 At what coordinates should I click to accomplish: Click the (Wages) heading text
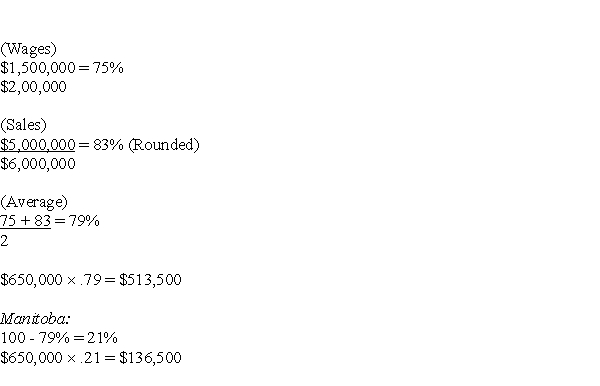(28, 49)
